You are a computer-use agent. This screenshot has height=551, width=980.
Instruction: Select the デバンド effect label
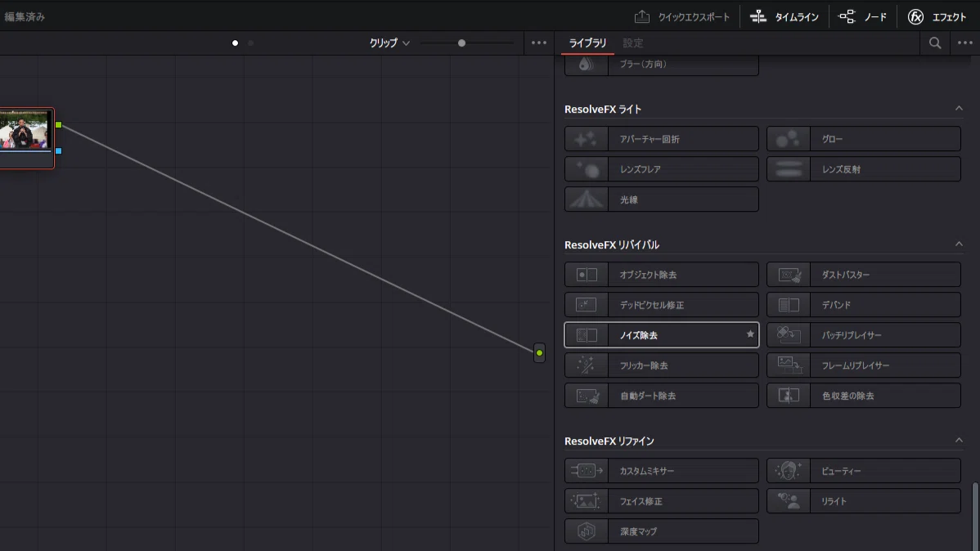(x=836, y=305)
